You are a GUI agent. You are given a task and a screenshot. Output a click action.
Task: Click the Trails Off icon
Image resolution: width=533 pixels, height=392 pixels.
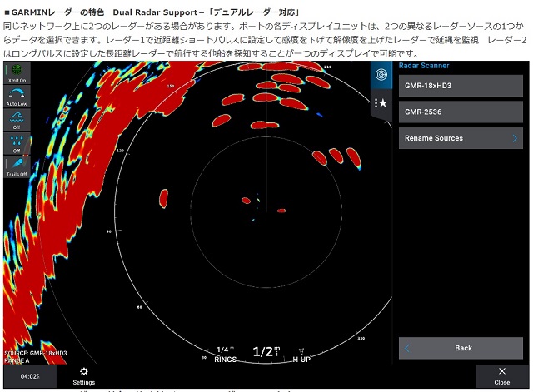(x=17, y=167)
